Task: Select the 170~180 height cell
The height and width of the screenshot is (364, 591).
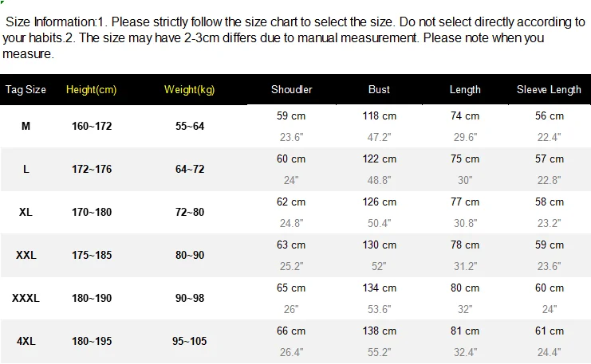Action: (91, 213)
